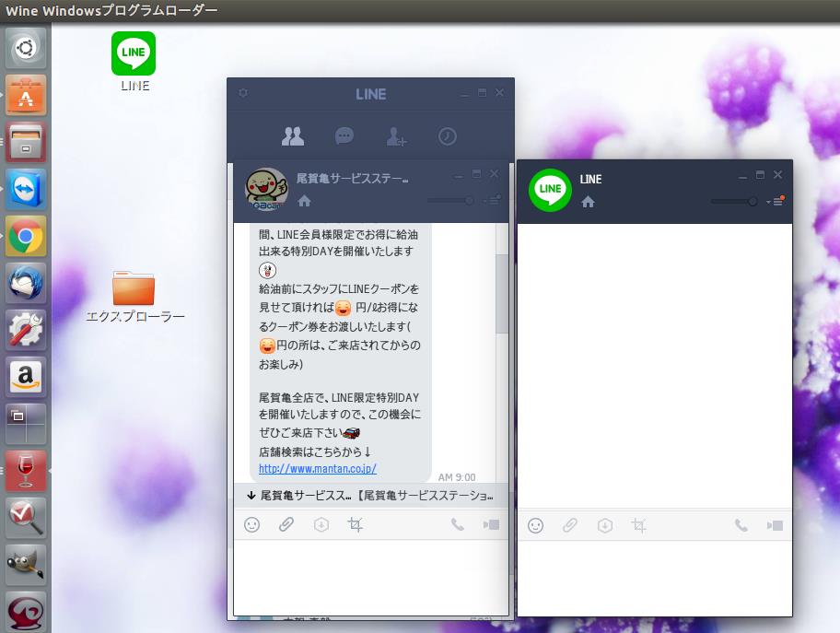Open System Settings from launcher
This screenshot has height=633, width=840.
(x=26, y=330)
